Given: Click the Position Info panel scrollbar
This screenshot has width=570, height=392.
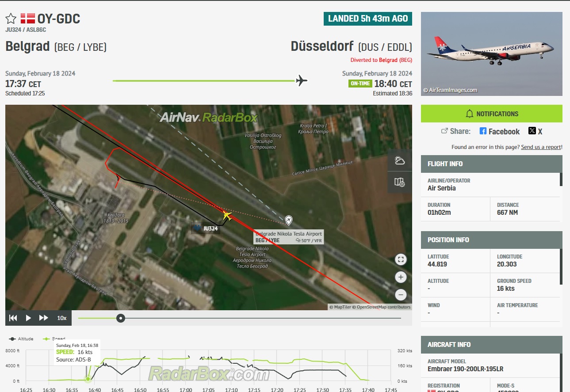Looking at the screenshot, I should pyautogui.click(x=561, y=266).
